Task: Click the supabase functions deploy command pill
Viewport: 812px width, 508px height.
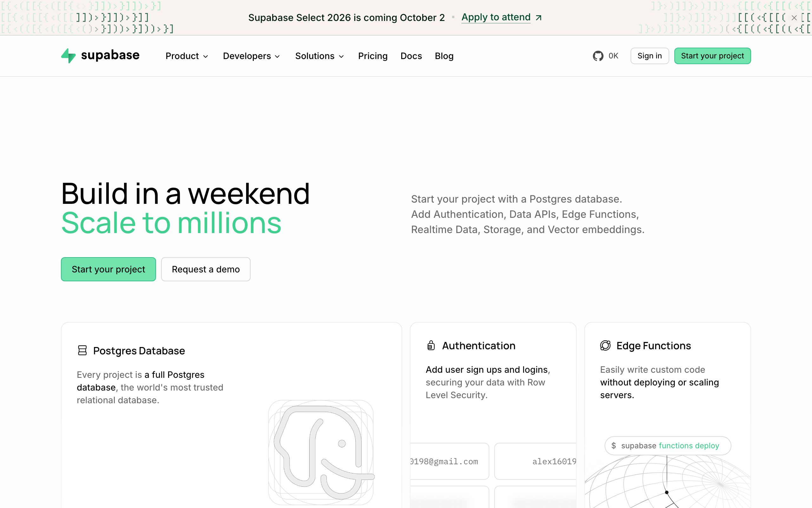Action: click(x=668, y=445)
